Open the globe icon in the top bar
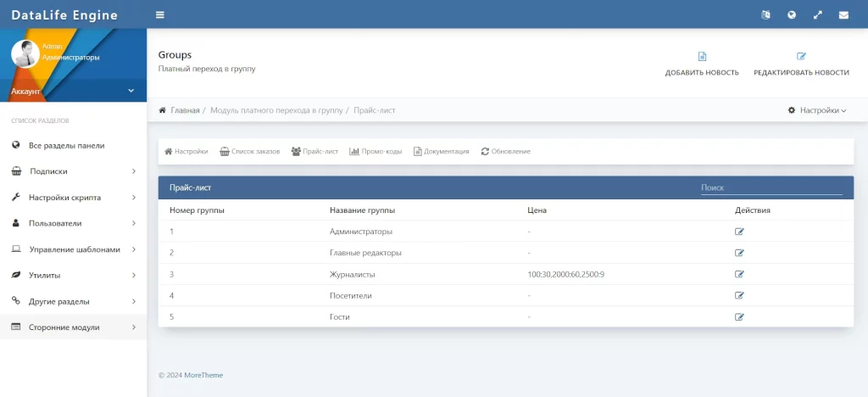Image resolution: width=868 pixels, height=397 pixels. (792, 15)
